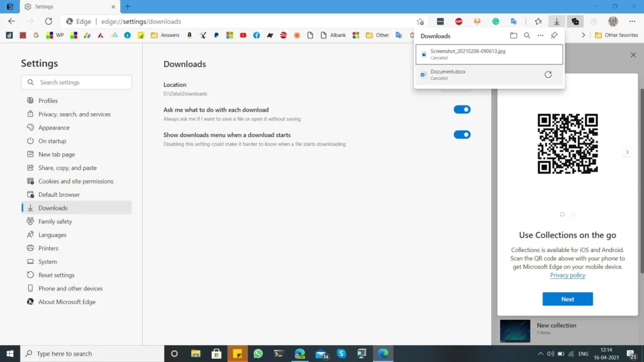Open the Favorites toolbar button

coord(538,21)
